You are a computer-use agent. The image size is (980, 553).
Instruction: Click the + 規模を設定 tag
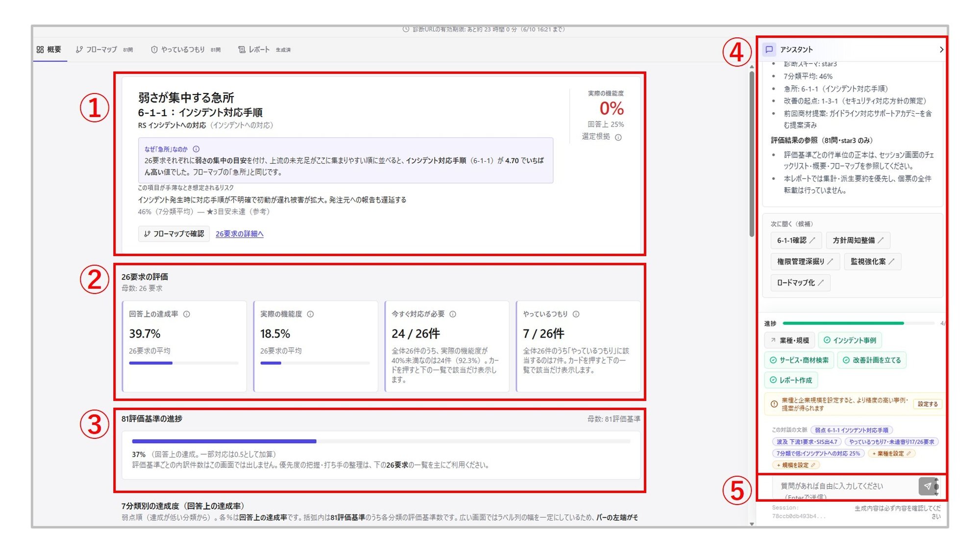pos(796,465)
